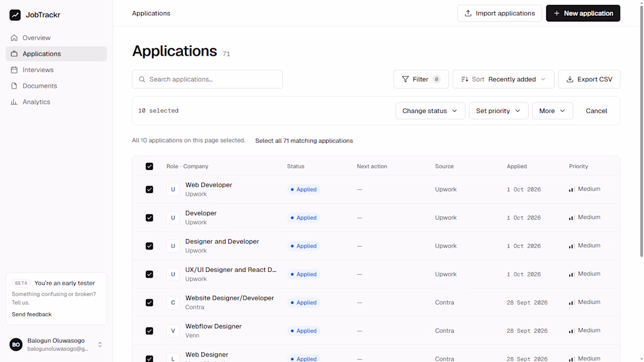
Task: Click the JobTrackr logo icon
Action: [15, 15]
